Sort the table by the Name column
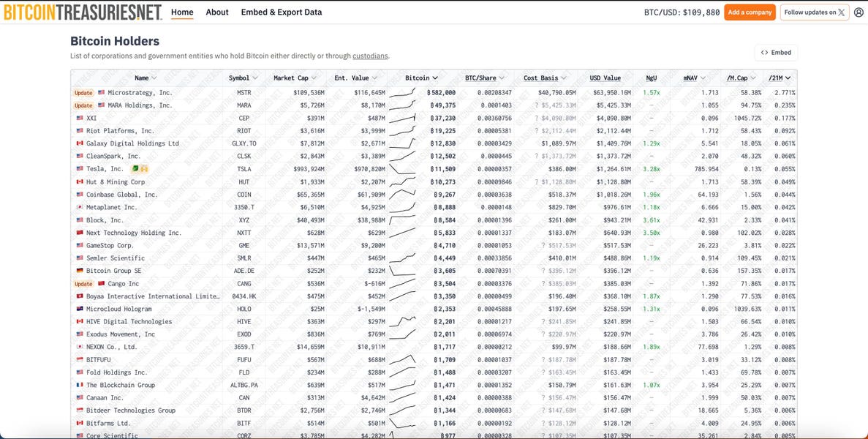Screen dimensions: 868x439 [146, 78]
